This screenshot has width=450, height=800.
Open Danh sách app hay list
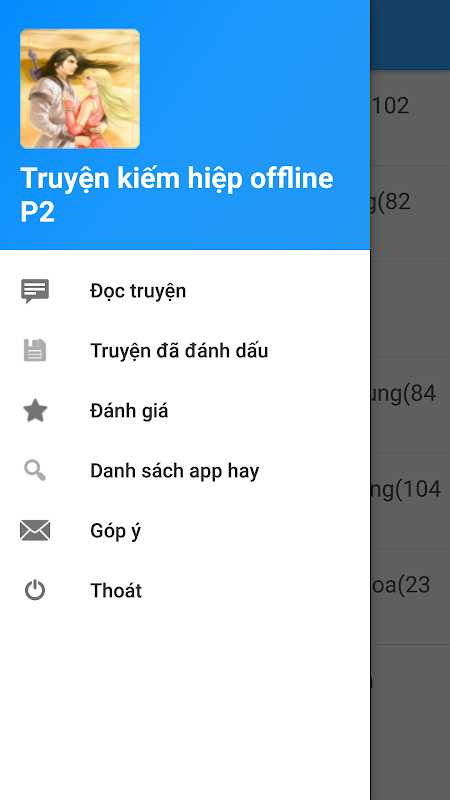pyautogui.click(x=185, y=470)
